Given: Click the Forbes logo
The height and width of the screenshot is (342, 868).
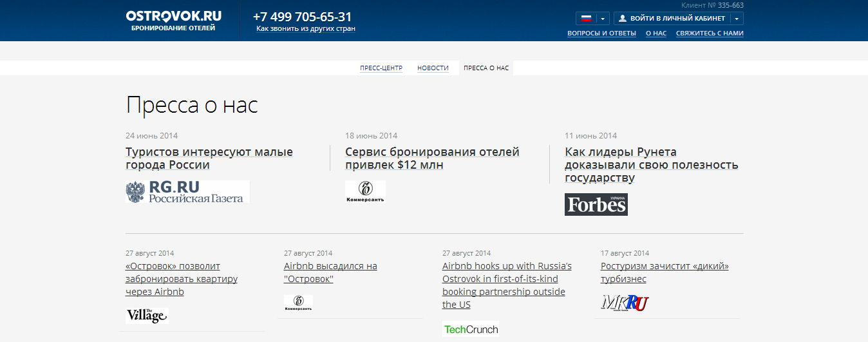Looking at the screenshot, I should click(x=596, y=204).
